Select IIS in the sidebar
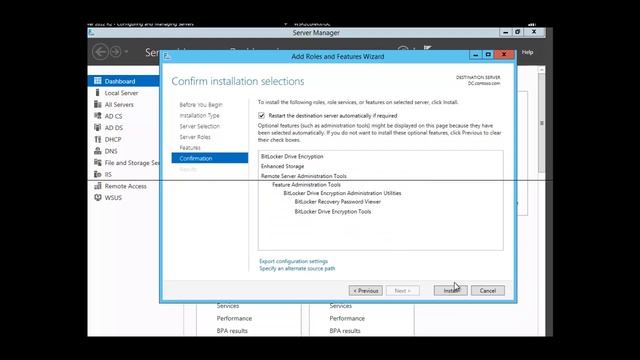This screenshot has height=360, width=640. (108, 174)
